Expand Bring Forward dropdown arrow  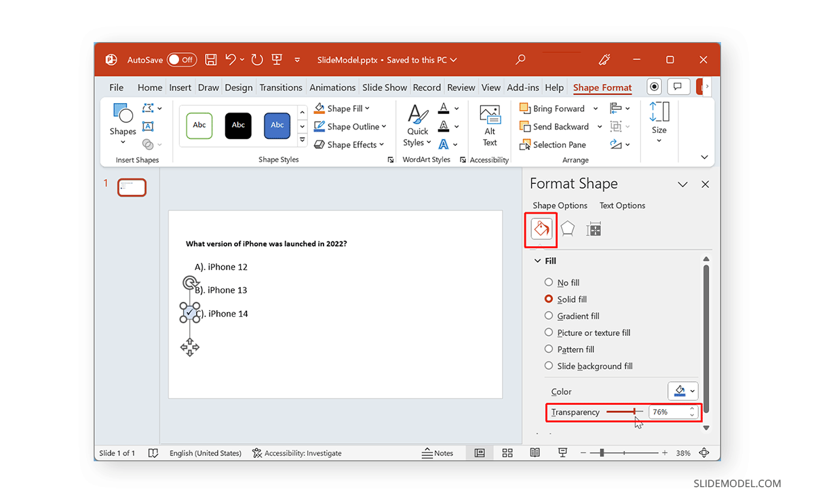(596, 109)
